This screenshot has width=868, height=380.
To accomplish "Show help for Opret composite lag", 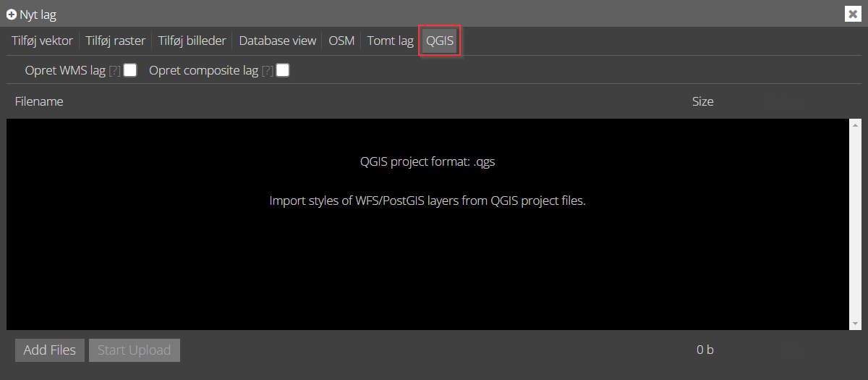I will pyautogui.click(x=267, y=71).
